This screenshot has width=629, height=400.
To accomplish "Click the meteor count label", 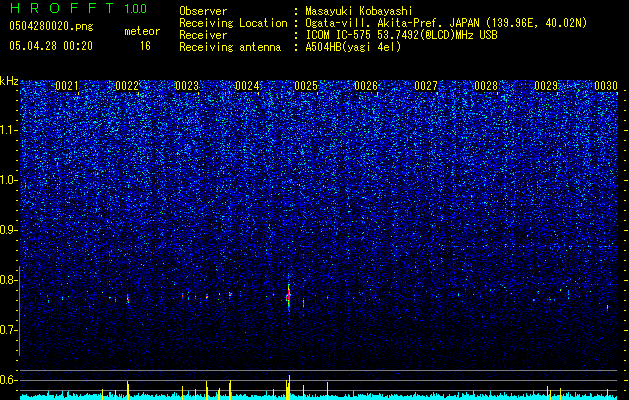I will [x=142, y=31].
